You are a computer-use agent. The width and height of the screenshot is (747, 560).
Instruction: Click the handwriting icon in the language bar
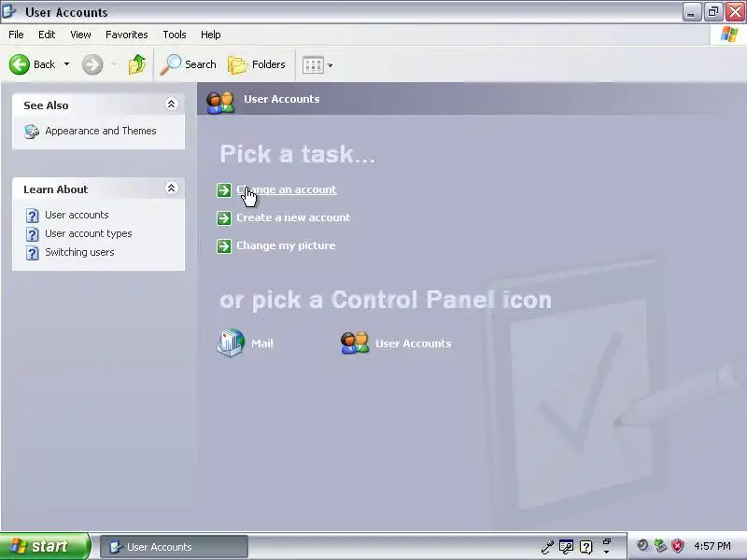click(x=566, y=547)
